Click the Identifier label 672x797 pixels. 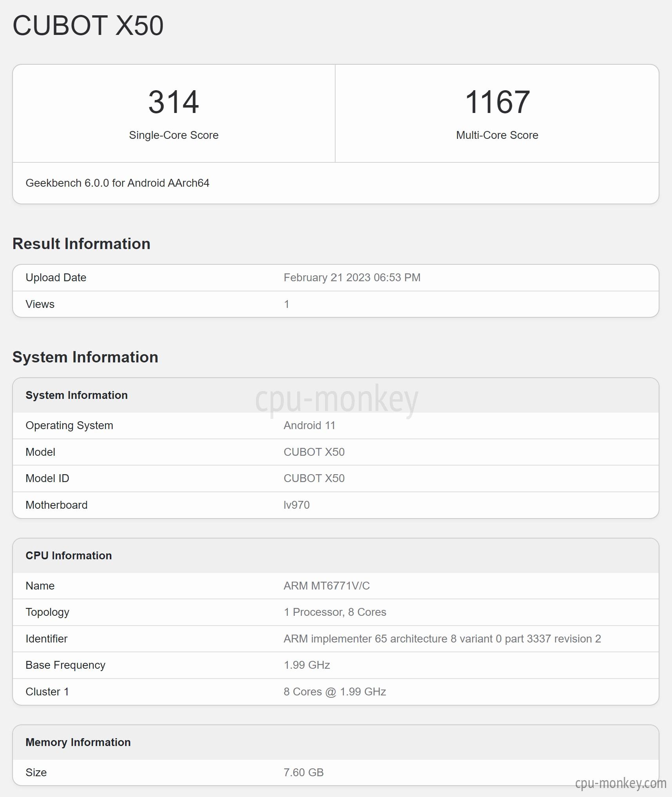(47, 639)
